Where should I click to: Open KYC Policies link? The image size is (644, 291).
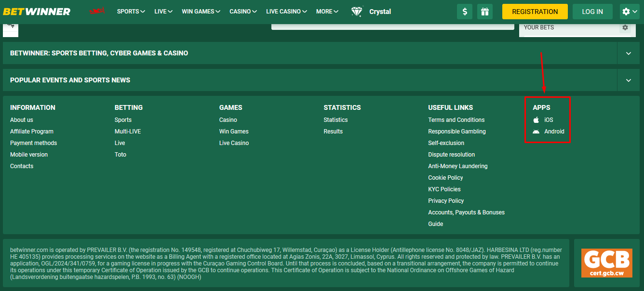coord(444,189)
